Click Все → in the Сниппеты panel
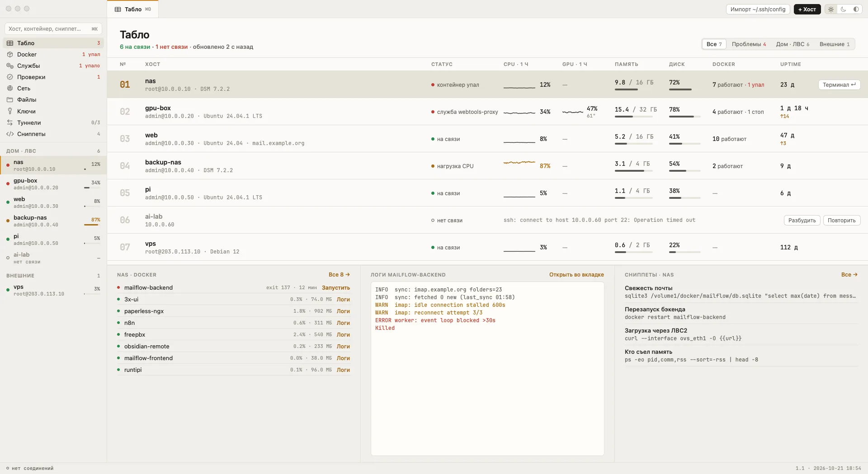Viewport: 868px width, 474px height. [849, 275]
